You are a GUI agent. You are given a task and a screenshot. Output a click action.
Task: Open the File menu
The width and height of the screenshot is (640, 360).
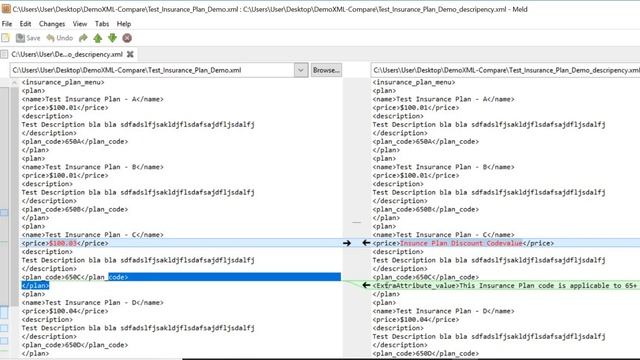coord(7,24)
